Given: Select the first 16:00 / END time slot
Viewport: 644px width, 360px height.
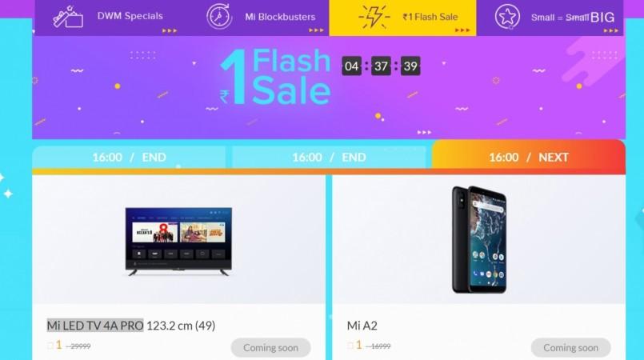Looking at the screenshot, I should click(x=129, y=158).
